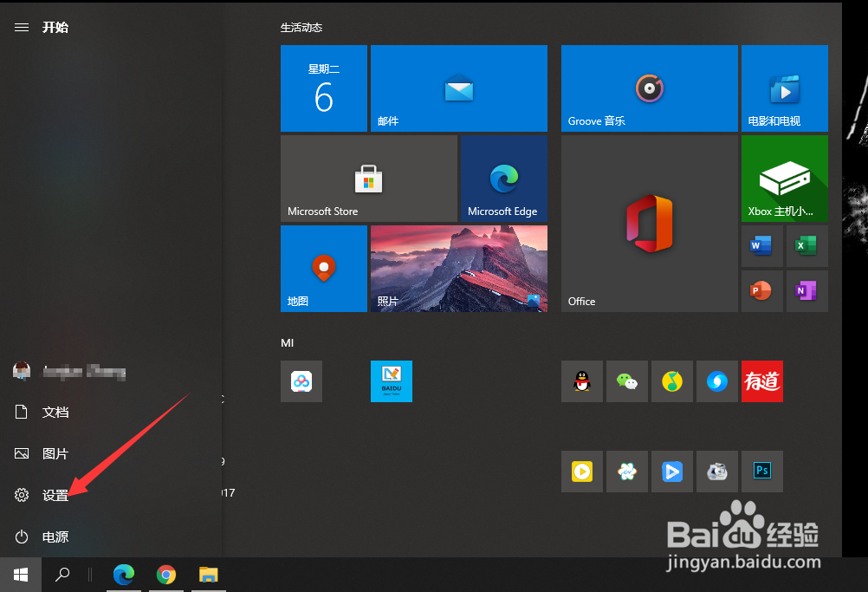Open the Xbox 主机小帮手 tile
868x592 pixels.
pyautogui.click(x=785, y=179)
